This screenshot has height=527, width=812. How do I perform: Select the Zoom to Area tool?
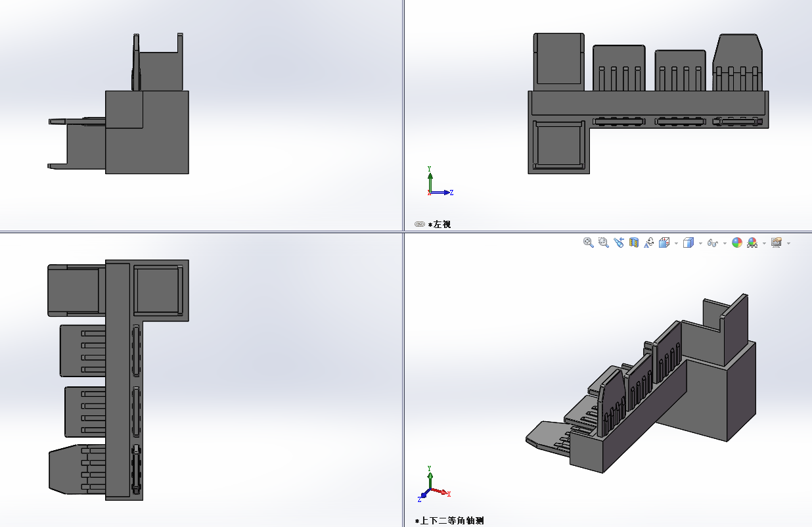coord(603,242)
